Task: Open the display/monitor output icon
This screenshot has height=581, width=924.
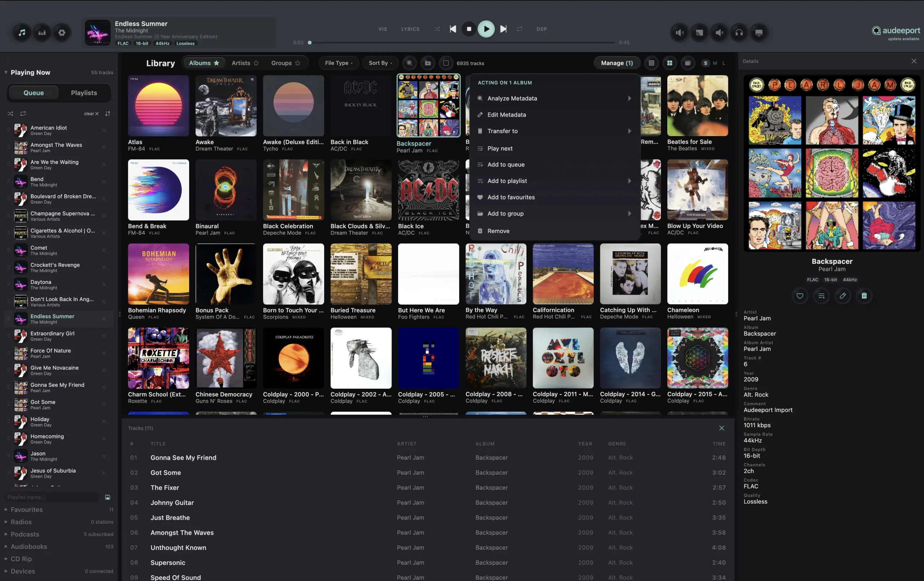Action: pyautogui.click(x=759, y=32)
